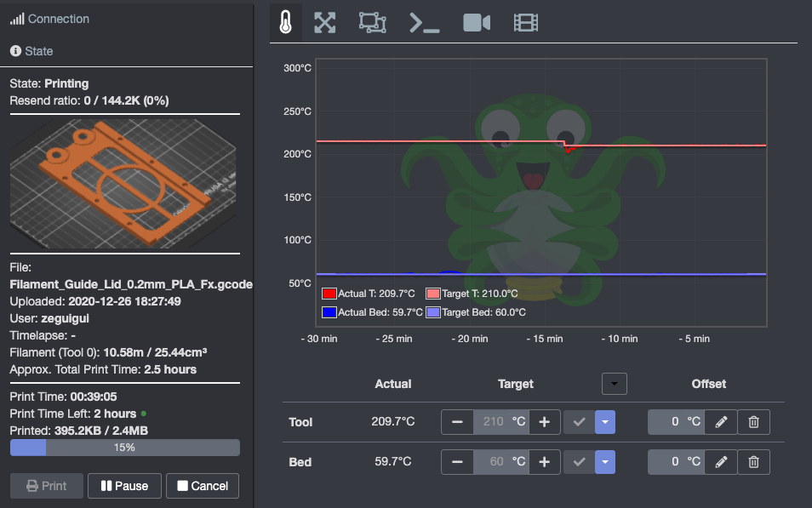
Task: Click the Tool target temperature input field
Action: coord(500,422)
